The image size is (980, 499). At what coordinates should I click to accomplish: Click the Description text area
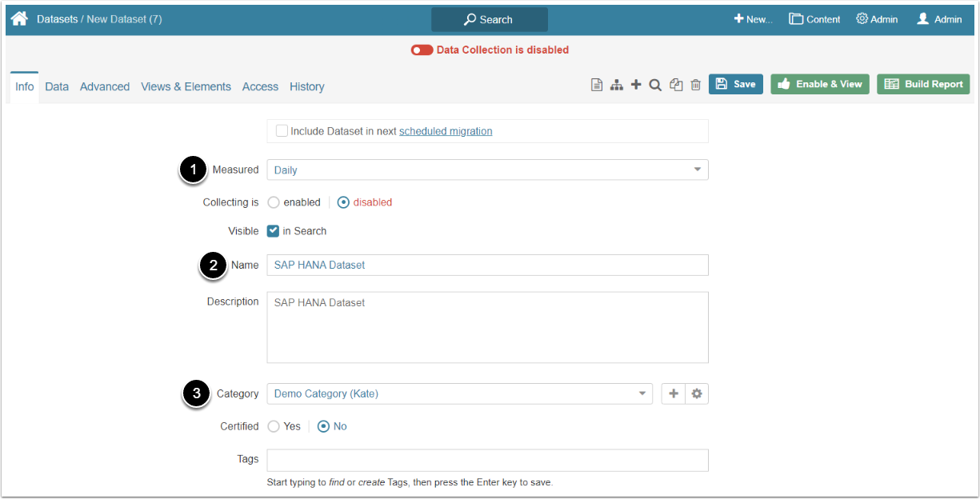click(487, 327)
